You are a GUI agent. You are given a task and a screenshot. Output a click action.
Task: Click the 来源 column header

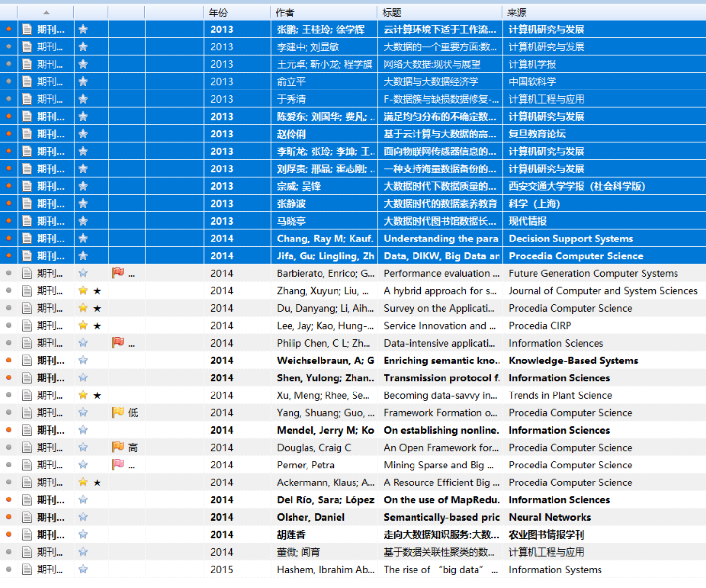tap(517, 13)
